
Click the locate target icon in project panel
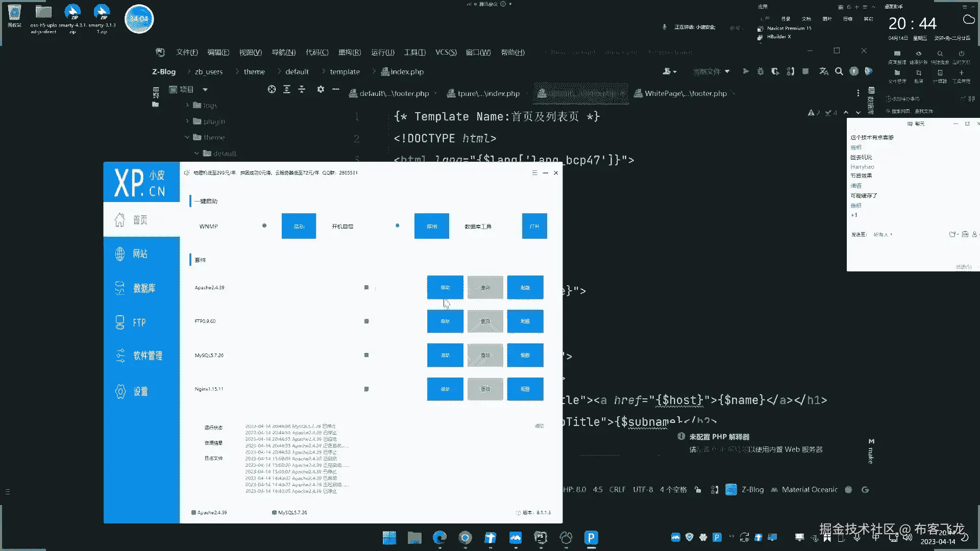pos(272,89)
